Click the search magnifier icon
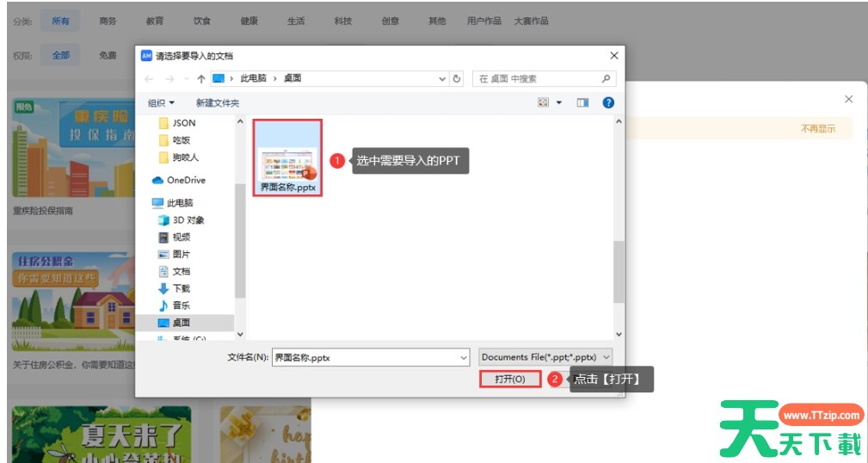868x463 pixels. click(x=606, y=78)
